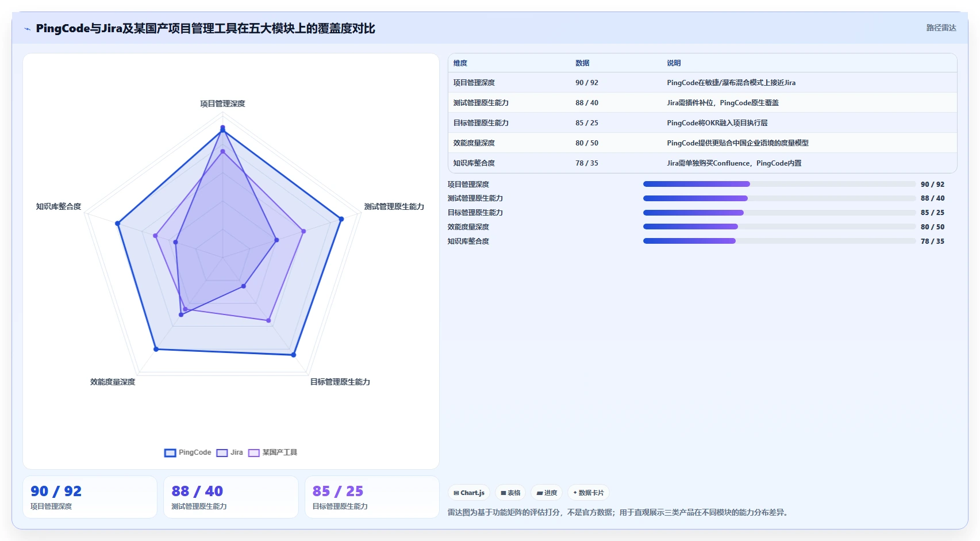Screen dimensions: 980x541
Task: Select the 90 / 92 stat card
Action: click(x=90, y=497)
